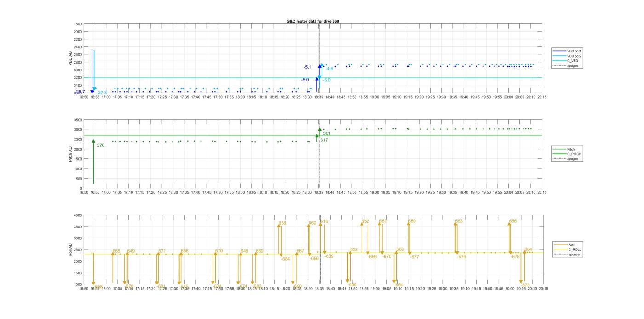Screen dimensions: 644x319
Task: Click the "667" roll move label
Action: point(300,251)
